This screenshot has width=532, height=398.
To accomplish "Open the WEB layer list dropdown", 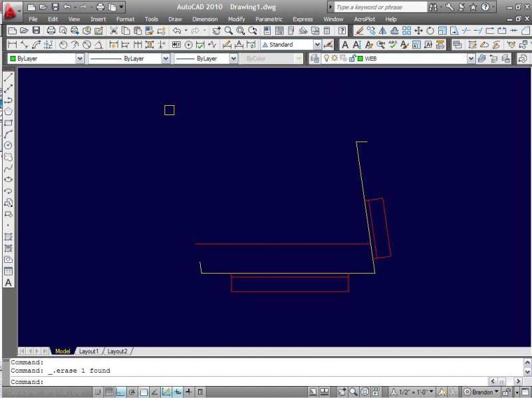I will pyautogui.click(x=471, y=59).
